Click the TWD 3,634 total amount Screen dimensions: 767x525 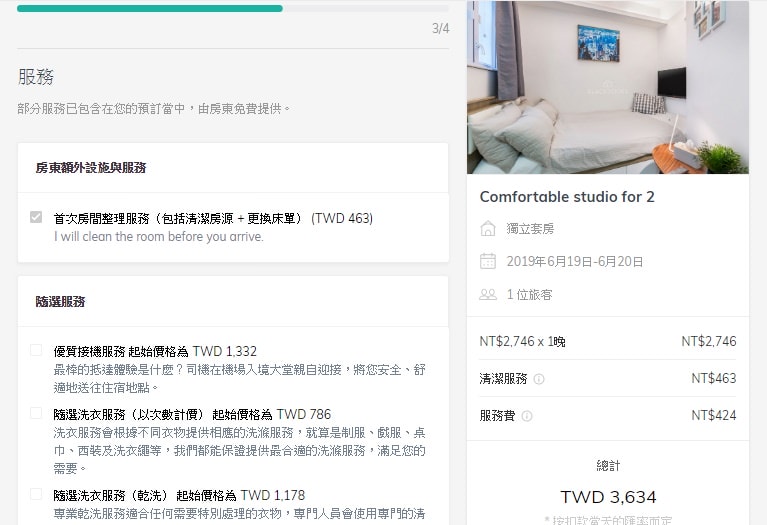pyautogui.click(x=608, y=497)
